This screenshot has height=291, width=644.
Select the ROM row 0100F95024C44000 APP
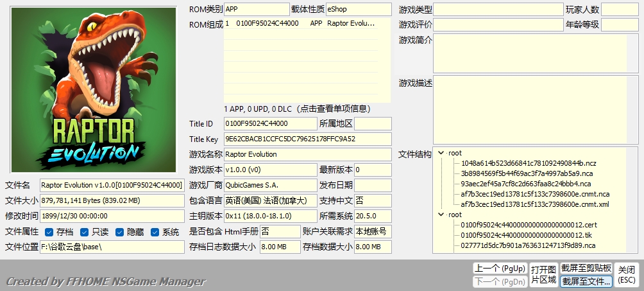click(x=301, y=24)
